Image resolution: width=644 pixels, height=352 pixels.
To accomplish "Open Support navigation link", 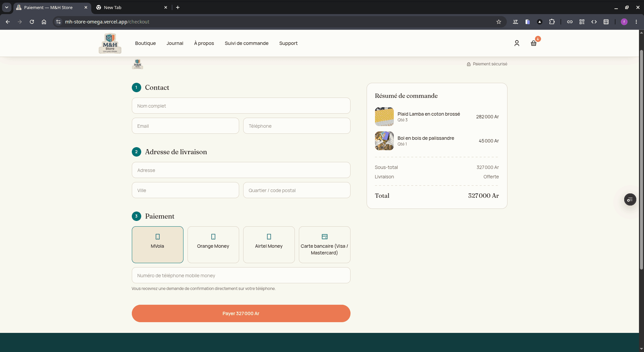I will tap(288, 43).
